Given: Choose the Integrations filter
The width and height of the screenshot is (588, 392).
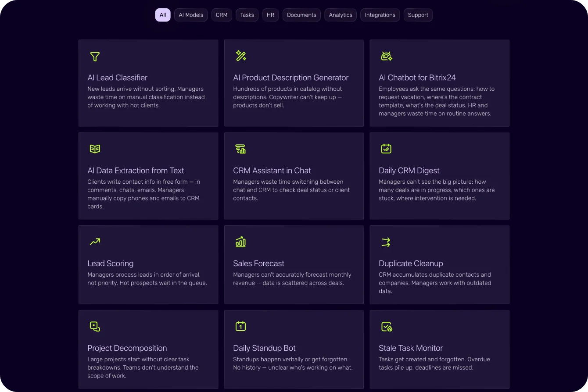Looking at the screenshot, I should pyautogui.click(x=380, y=15).
